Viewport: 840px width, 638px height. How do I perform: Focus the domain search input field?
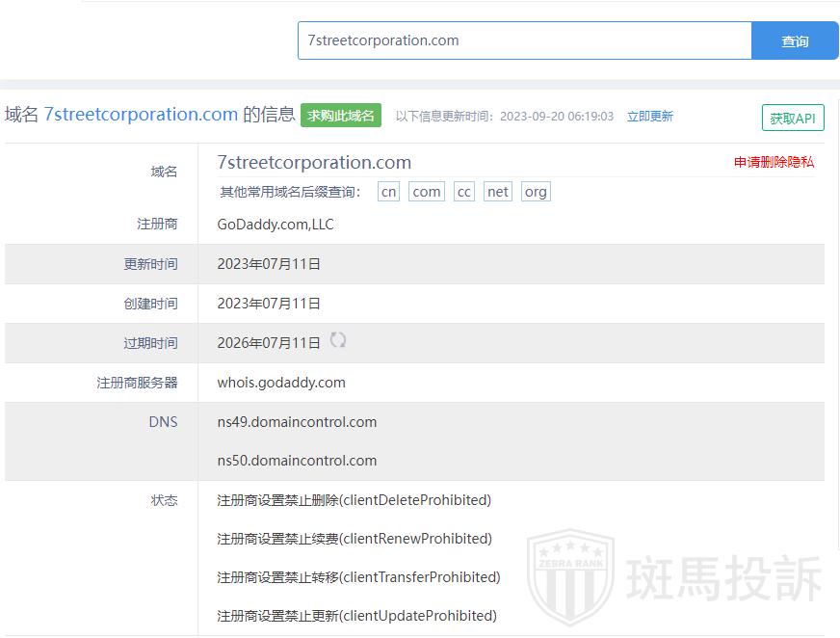(x=524, y=40)
